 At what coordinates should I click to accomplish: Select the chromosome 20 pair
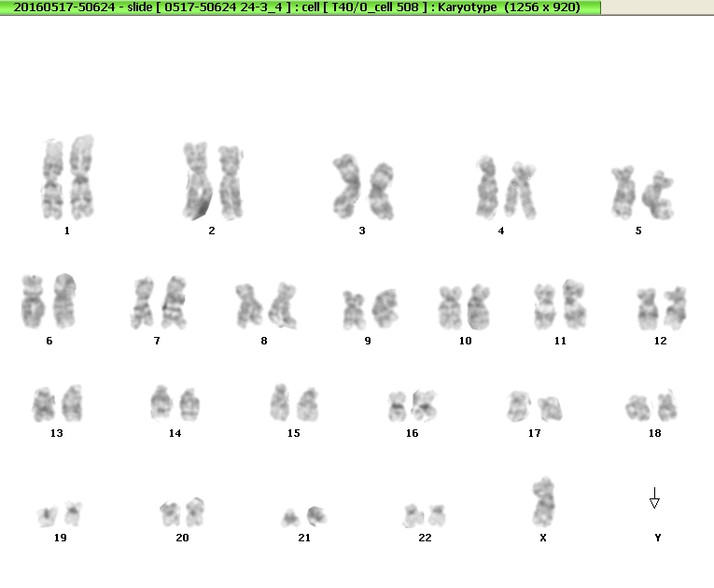point(182,512)
